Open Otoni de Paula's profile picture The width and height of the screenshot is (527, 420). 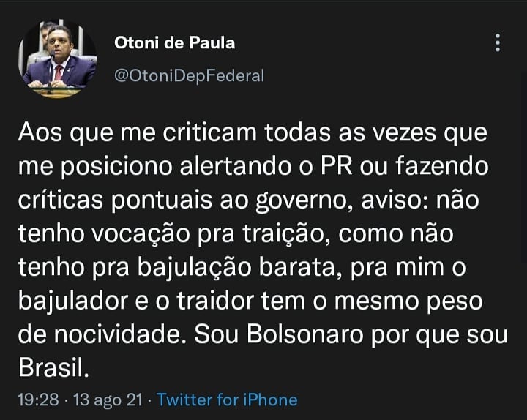pyautogui.click(x=58, y=59)
